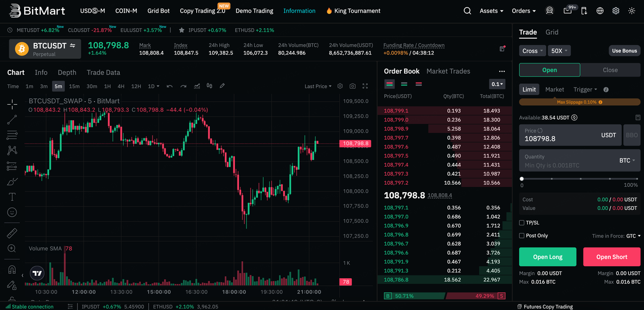Take a chart snapshot with camera icon
This screenshot has height=310, width=644.
(x=353, y=87)
